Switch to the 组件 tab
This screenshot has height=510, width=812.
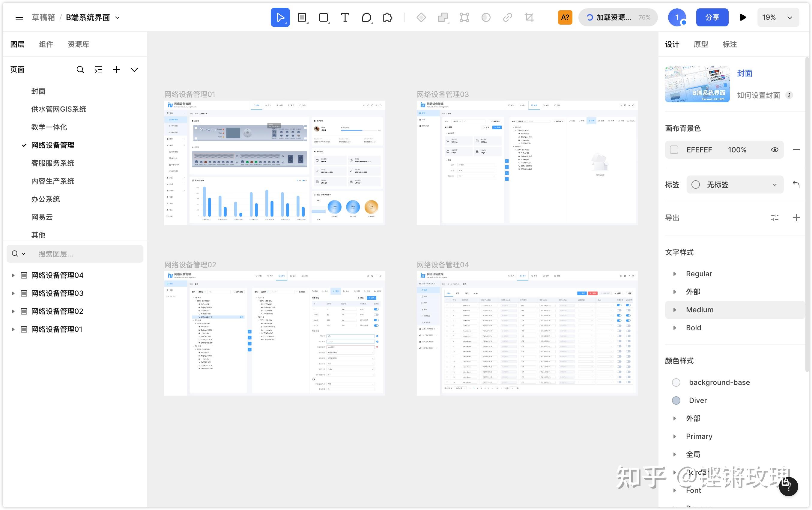pos(46,44)
